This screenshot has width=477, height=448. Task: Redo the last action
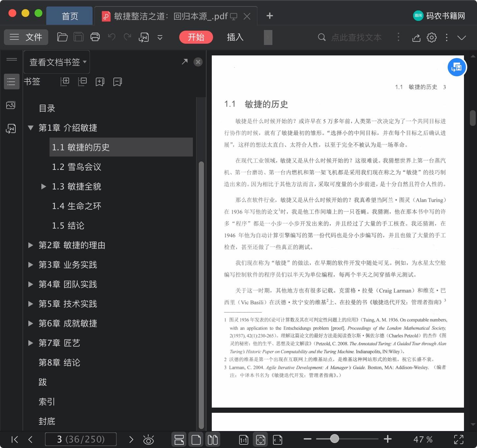click(127, 37)
